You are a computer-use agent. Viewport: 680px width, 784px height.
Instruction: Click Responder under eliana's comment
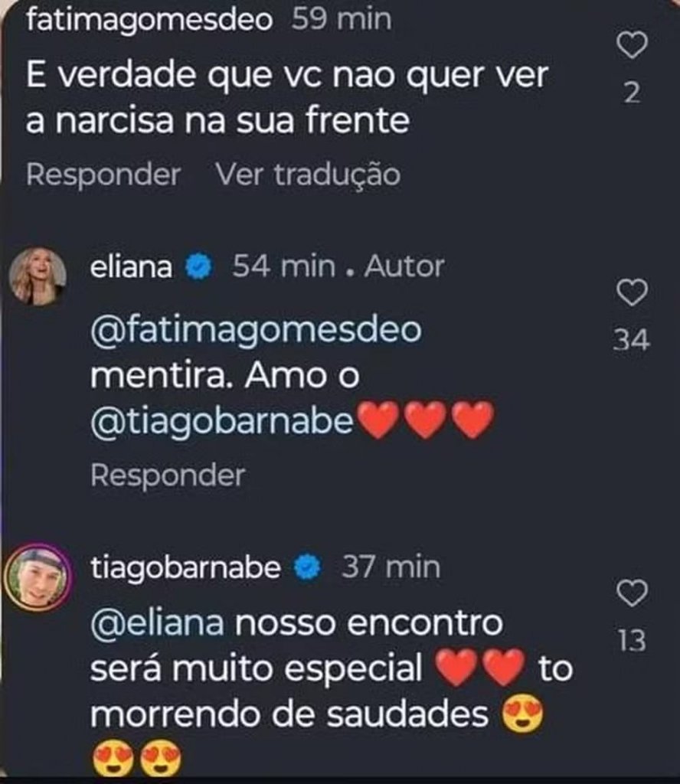click(x=168, y=475)
